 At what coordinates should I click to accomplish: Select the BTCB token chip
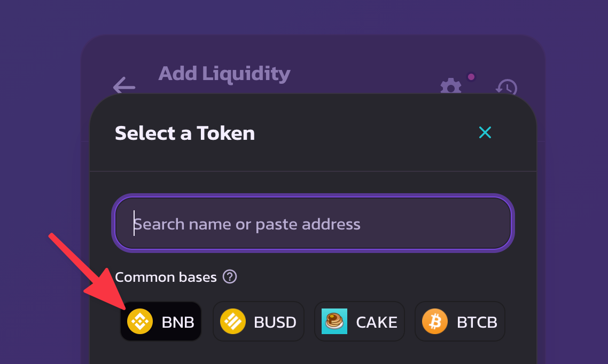(x=460, y=321)
